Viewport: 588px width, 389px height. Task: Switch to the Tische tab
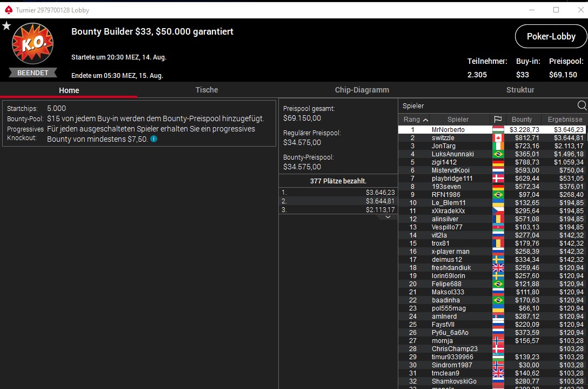[206, 90]
